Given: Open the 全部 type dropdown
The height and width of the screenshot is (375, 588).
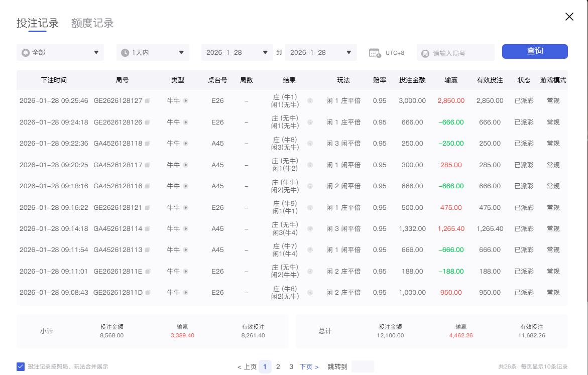Looking at the screenshot, I should [x=60, y=52].
